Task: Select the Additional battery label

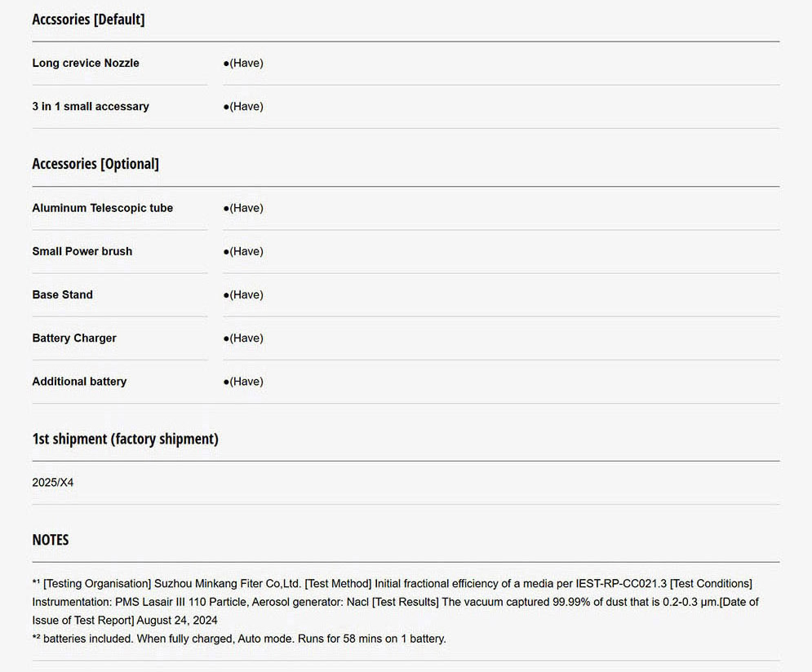Action: (x=79, y=381)
